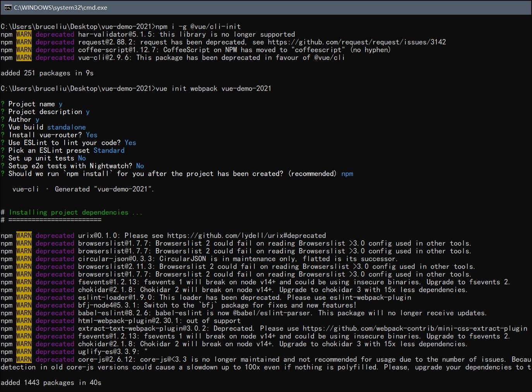Viewport: 532px width, 392px height.
Task: Click the C:\WINDOWS\system32\cmd.exe window title
Action: [x=61, y=7]
